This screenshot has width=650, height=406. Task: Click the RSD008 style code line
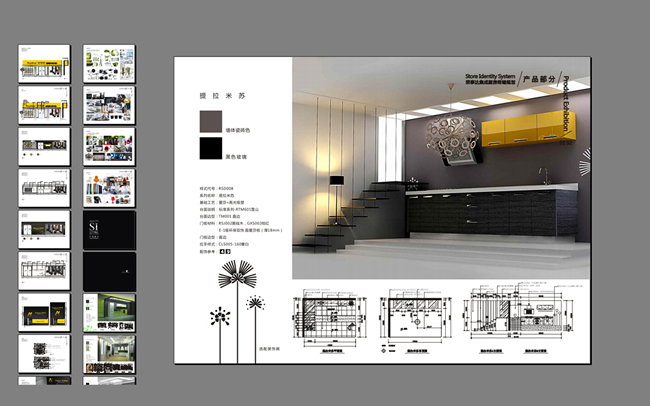click(216, 188)
